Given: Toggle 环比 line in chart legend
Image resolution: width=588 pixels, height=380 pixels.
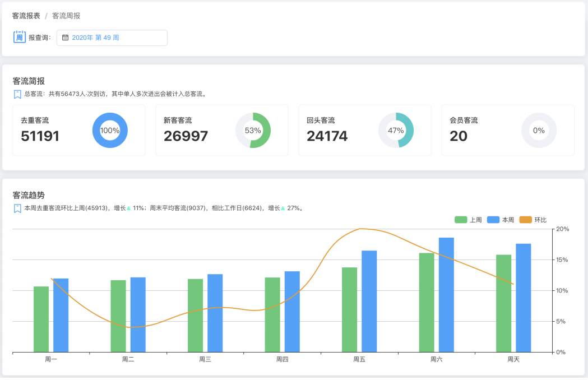Looking at the screenshot, I should click(540, 220).
